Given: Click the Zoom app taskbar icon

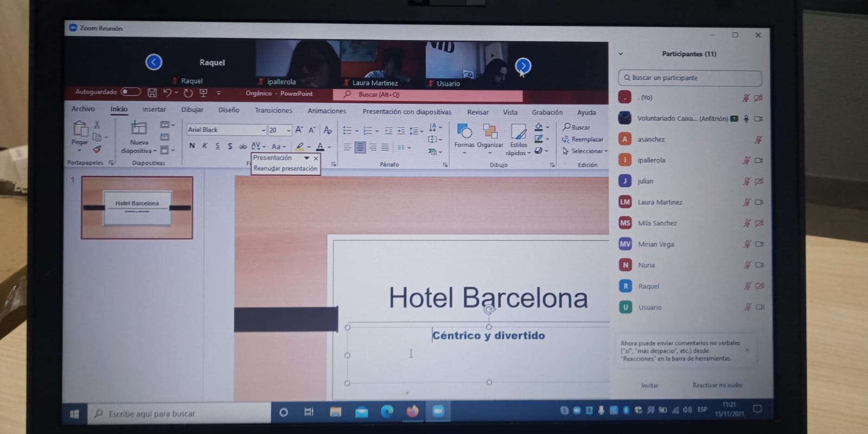Looking at the screenshot, I should [x=438, y=412].
